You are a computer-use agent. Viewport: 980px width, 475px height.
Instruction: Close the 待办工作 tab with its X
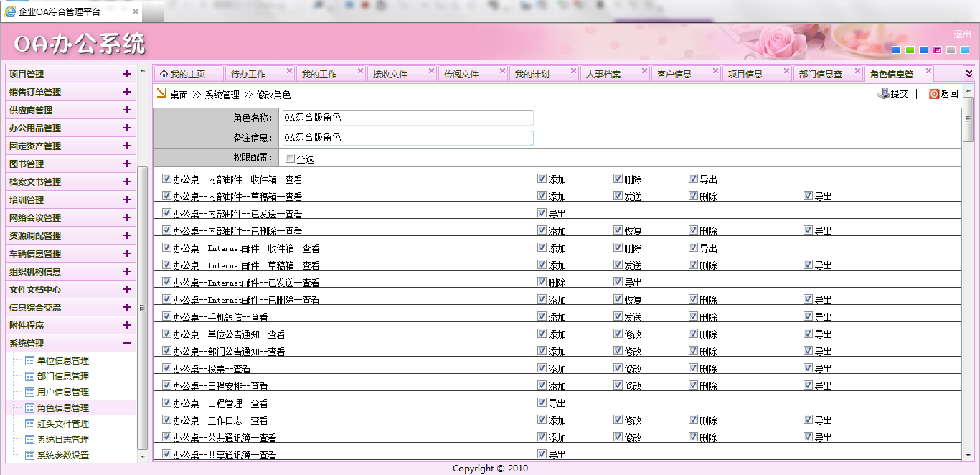point(289,71)
